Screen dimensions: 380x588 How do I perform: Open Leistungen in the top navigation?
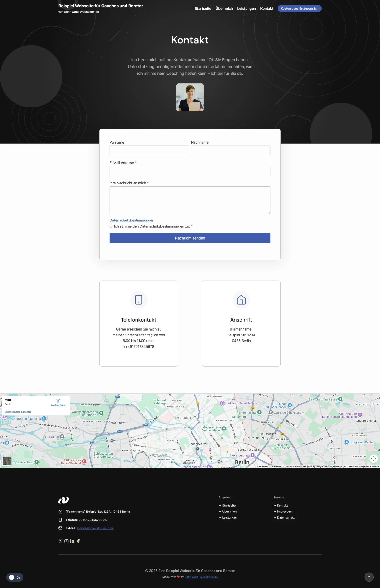pos(246,9)
